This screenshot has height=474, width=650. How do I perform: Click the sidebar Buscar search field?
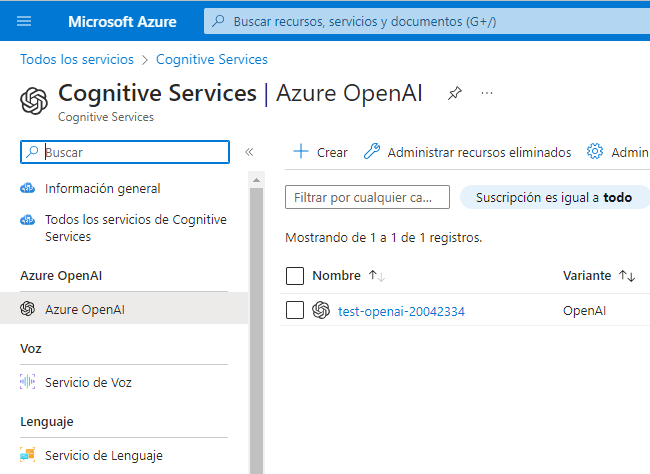125,152
